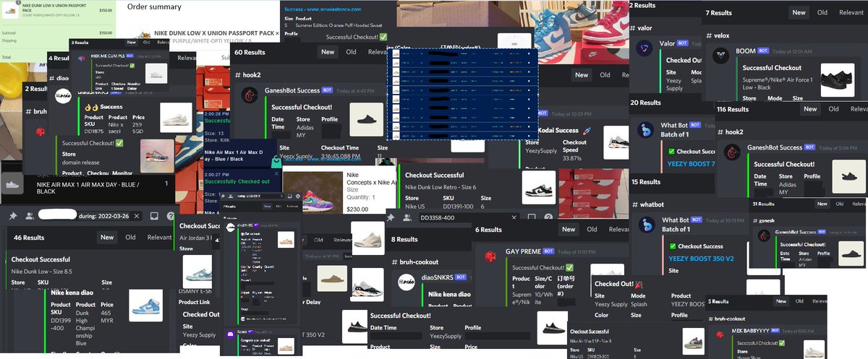Click $230.00 price in Concepts Nike order

click(357, 209)
